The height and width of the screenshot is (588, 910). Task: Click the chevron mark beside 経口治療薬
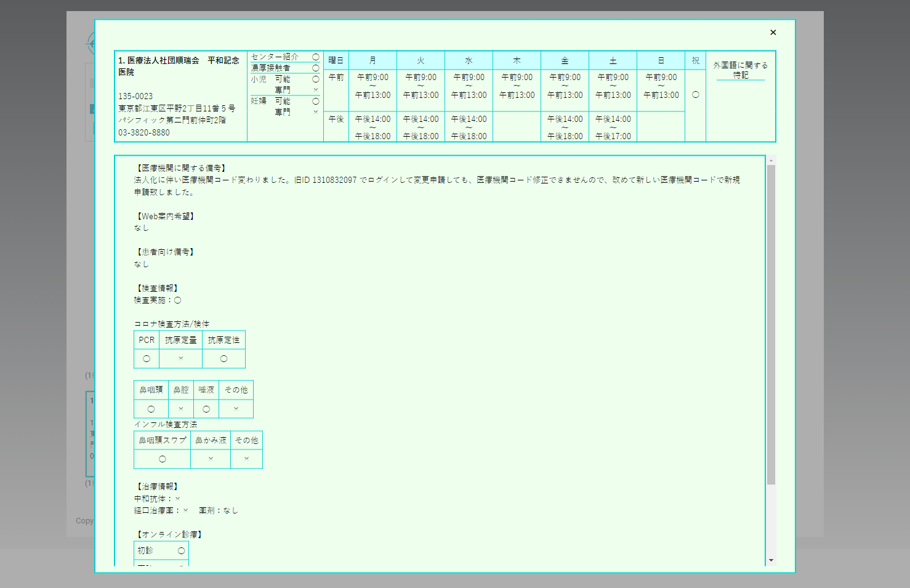click(185, 510)
